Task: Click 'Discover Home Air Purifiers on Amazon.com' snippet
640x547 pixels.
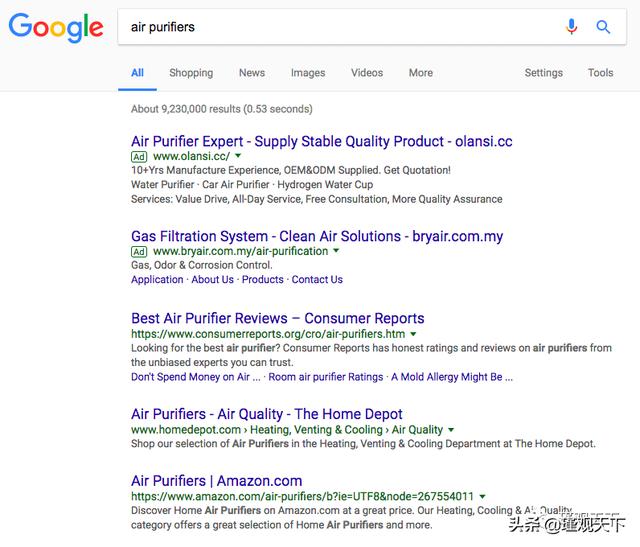Action: point(351,518)
